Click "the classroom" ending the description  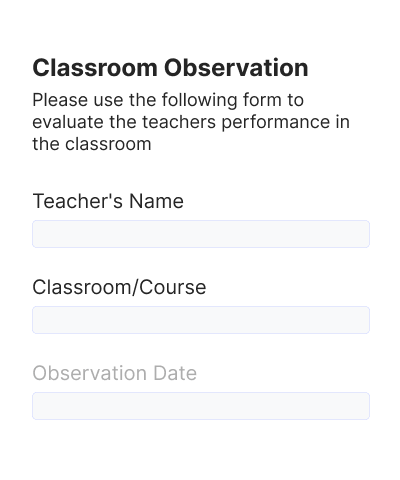coord(92,144)
